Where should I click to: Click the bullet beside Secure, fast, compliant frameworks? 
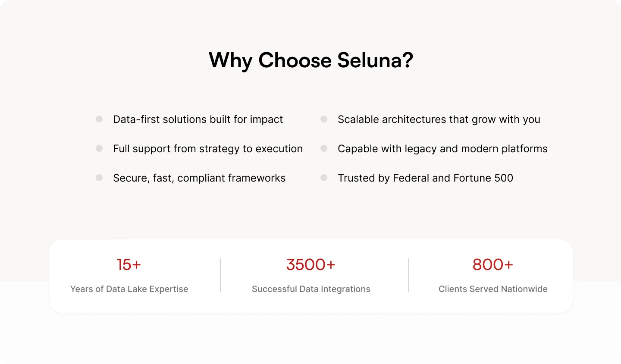point(99,178)
